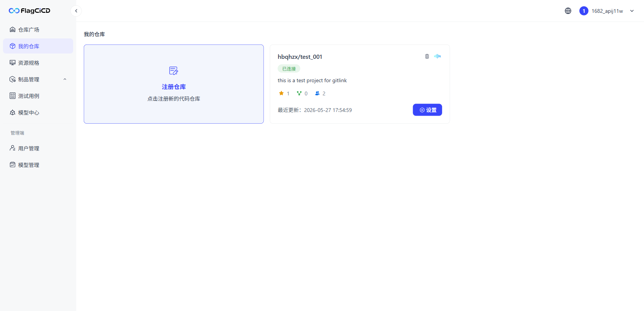Click the 已连接 status tag

click(x=289, y=69)
